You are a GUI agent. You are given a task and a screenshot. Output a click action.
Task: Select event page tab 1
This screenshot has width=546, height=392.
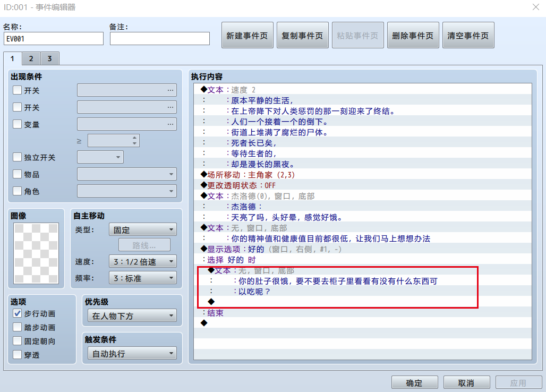13,58
